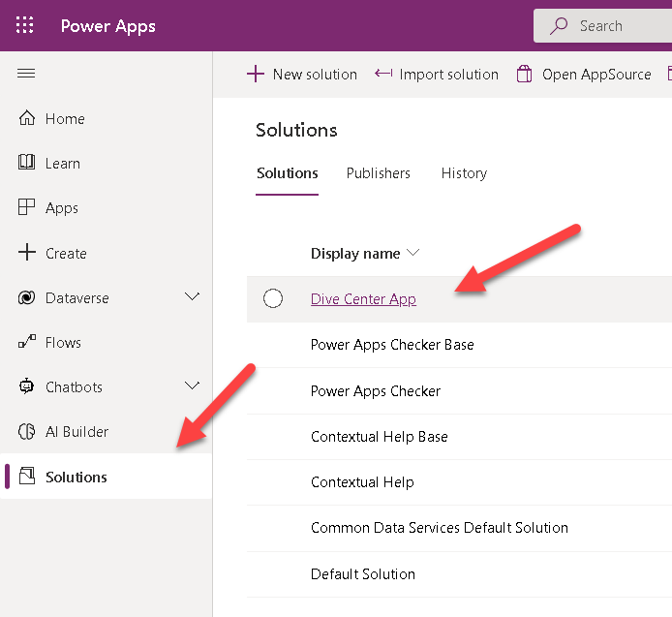The image size is (672, 617).
Task: Open Flows in navigation
Action: click(x=106, y=342)
